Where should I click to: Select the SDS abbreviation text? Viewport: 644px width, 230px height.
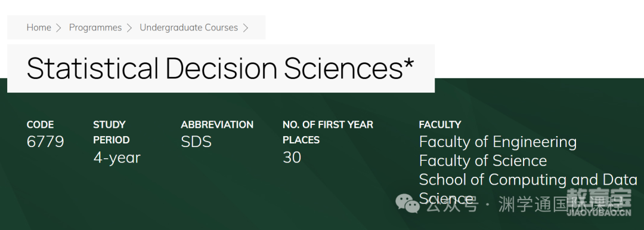[x=196, y=142]
